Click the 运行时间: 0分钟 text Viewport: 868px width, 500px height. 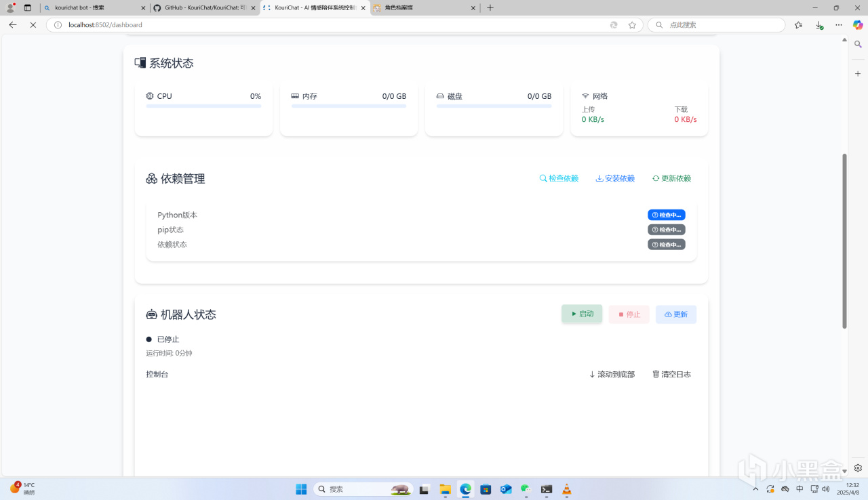coord(169,353)
